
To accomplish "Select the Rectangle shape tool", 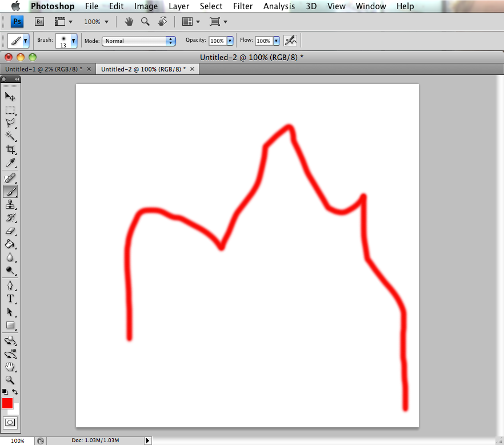I will (10, 325).
